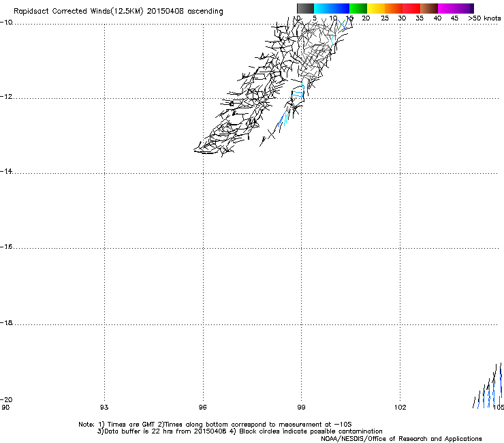Click the blue wind barbs near 105 longitude
The image size is (504, 443).
coord(488,388)
